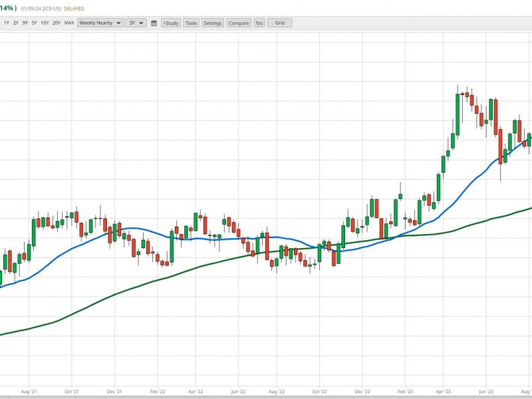Click the Apr '22 axis label

coord(196,392)
